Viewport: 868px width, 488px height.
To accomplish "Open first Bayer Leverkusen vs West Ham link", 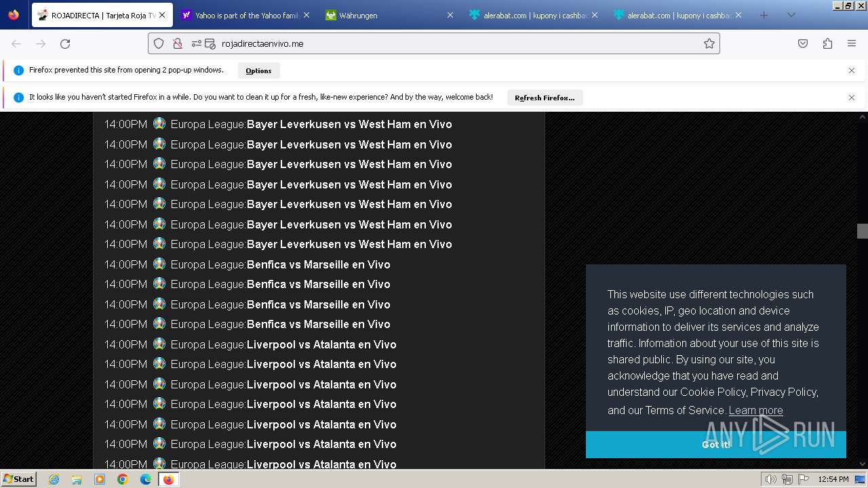I will (x=349, y=124).
